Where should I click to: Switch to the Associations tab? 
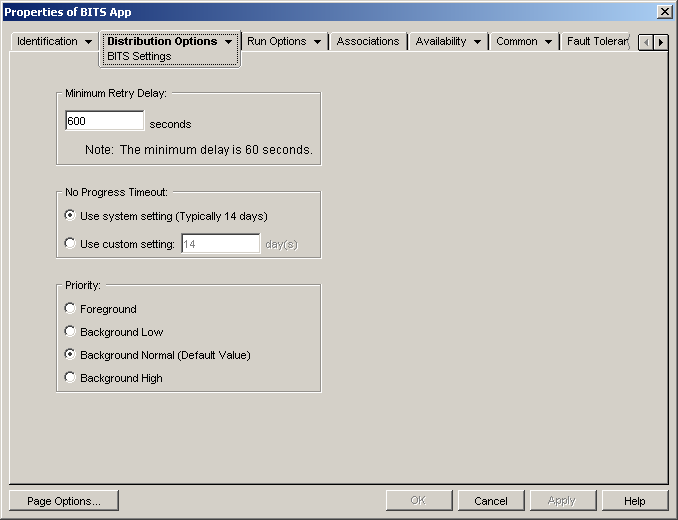(368, 41)
